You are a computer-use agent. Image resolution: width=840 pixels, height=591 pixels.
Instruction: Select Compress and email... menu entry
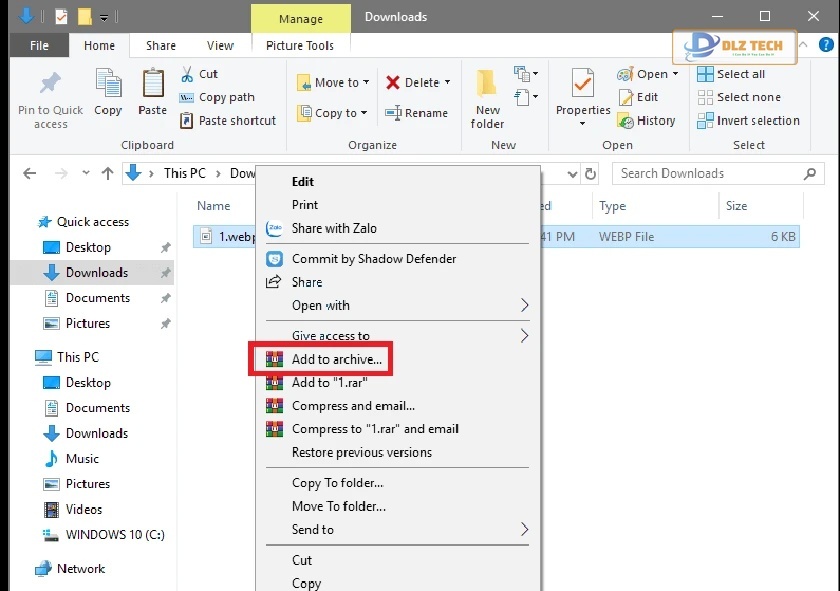click(x=352, y=406)
